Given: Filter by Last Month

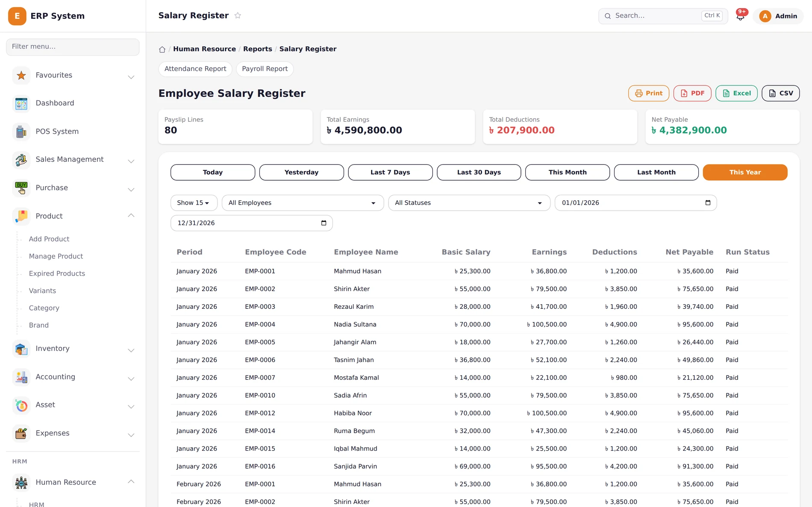Looking at the screenshot, I should coord(656,173).
